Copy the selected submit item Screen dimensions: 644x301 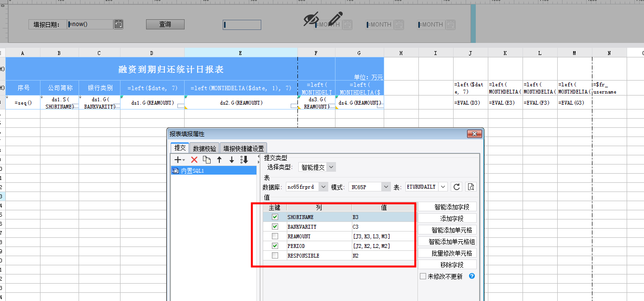pos(207,160)
